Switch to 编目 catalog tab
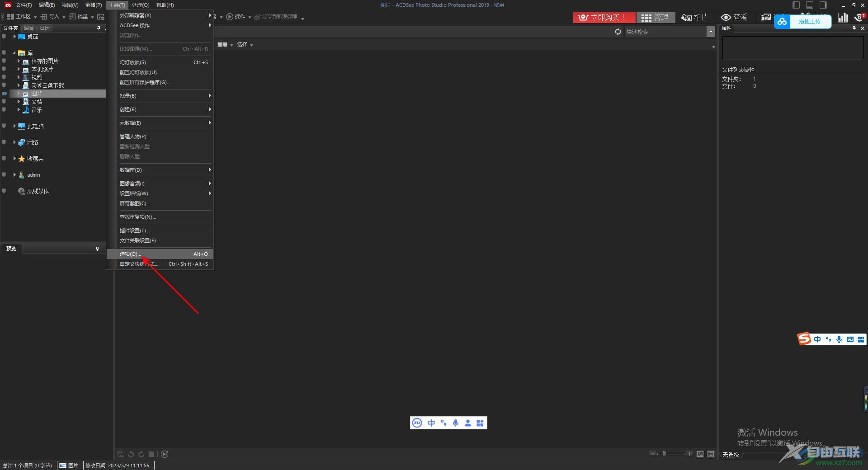The image size is (868, 470). pyautogui.click(x=29, y=28)
